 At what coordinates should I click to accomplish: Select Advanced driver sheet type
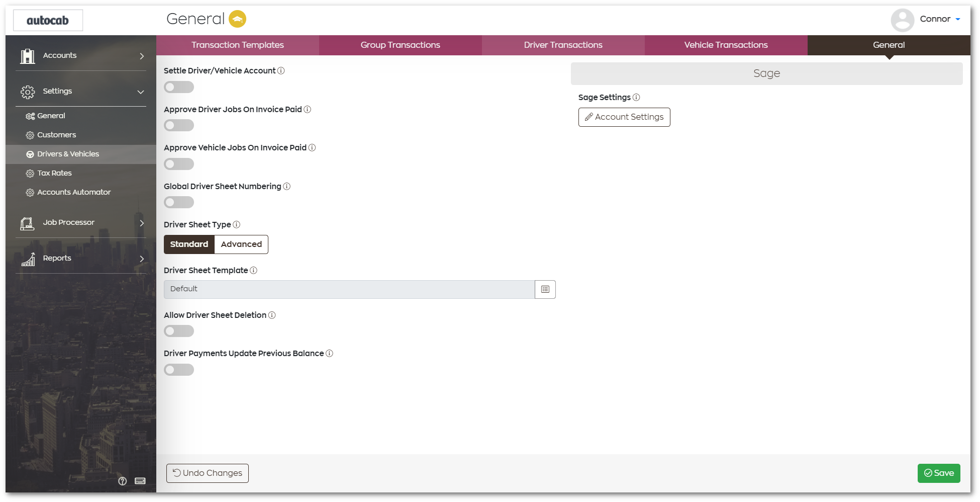coord(241,244)
